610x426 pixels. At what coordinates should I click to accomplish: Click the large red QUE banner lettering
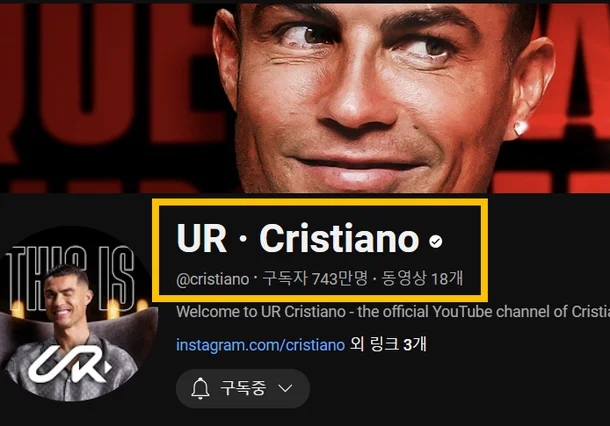pyautogui.click(x=105, y=78)
